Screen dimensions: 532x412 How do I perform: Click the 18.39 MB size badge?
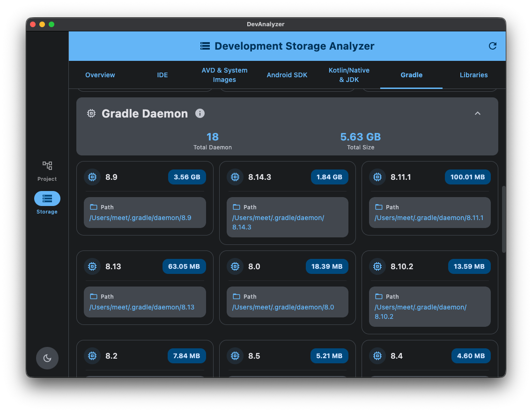327,266
